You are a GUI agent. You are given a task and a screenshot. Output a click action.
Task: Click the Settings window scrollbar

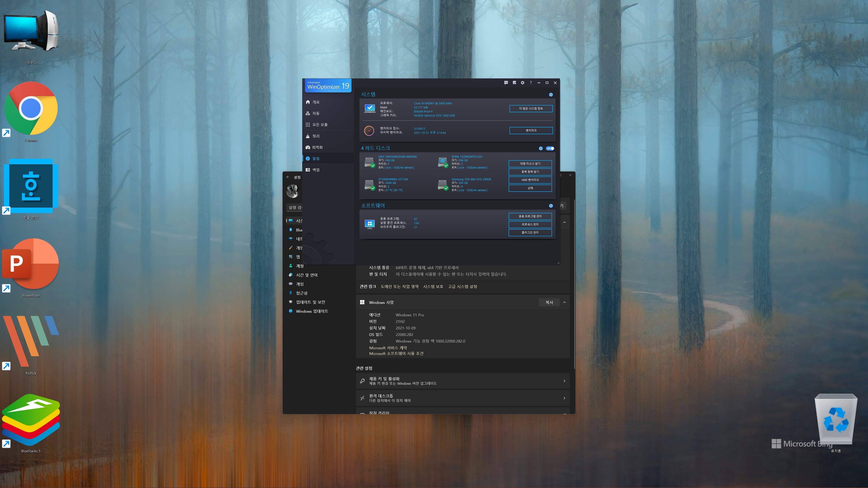(x=575, y=284)
